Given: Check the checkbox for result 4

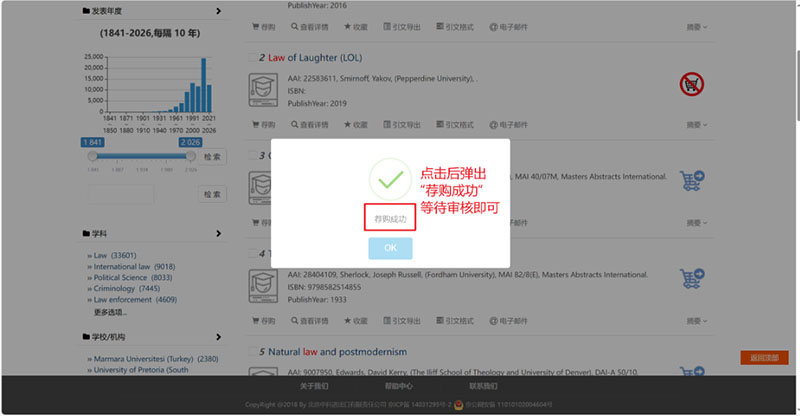Looking at the screenshot, I should coord(252,254).
